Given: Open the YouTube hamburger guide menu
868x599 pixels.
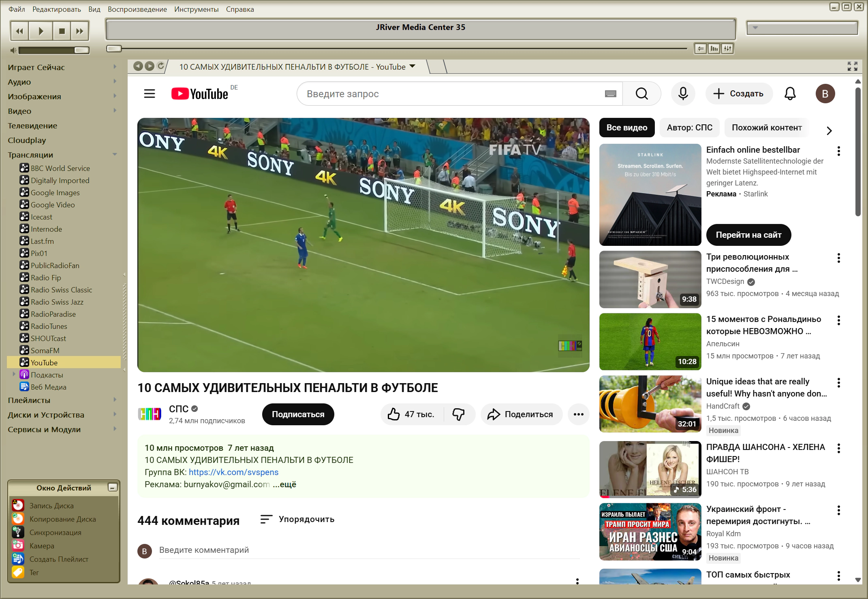Looking at the screenshot, I should [150, 94].
